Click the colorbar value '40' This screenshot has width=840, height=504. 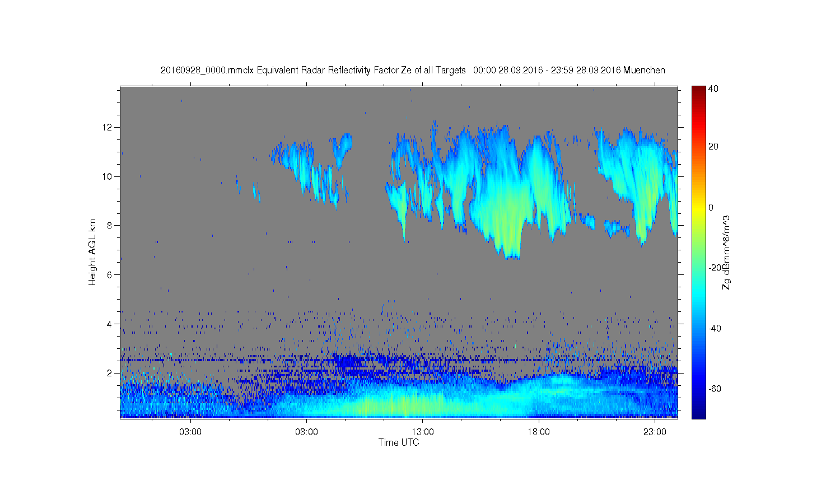(x=713, y=89)
